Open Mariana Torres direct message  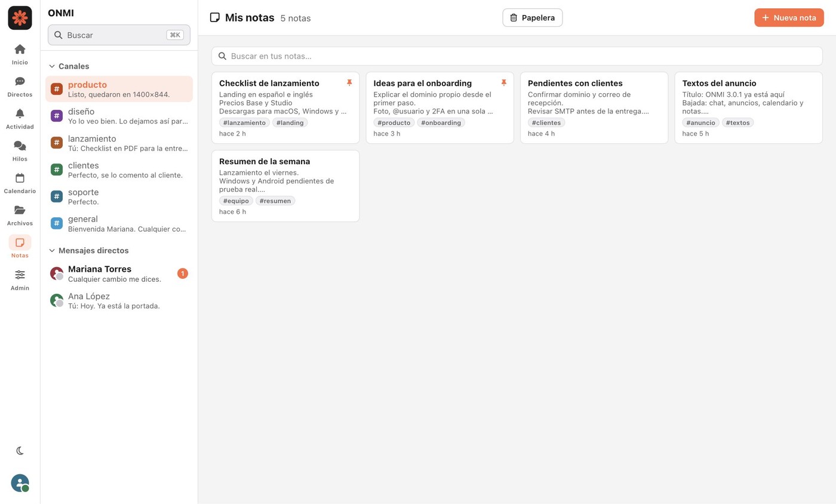pyautogui.click(x=119, y=273)
